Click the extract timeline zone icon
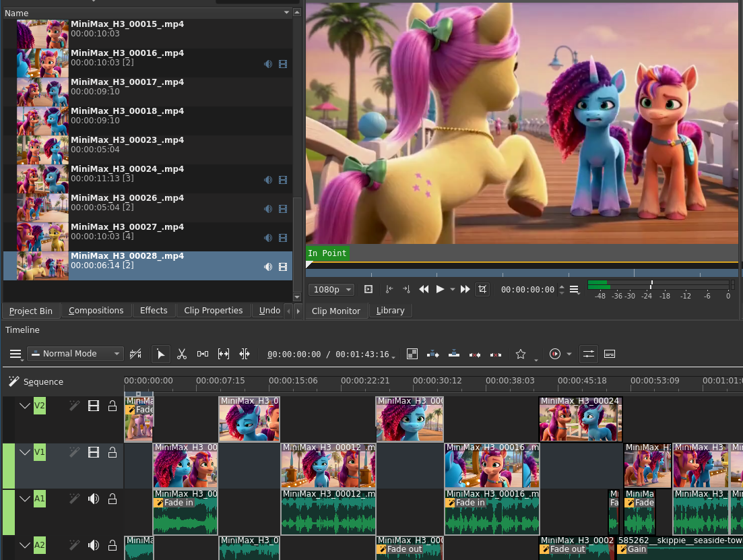Viewport: 743px width, 560px height. pos(474,354)
